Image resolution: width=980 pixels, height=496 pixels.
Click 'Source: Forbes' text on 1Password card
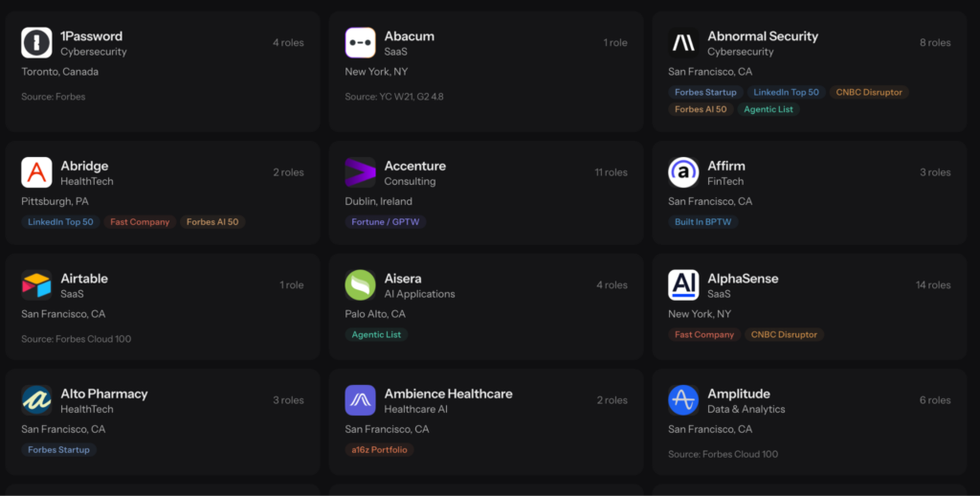(x=54, y=97)
